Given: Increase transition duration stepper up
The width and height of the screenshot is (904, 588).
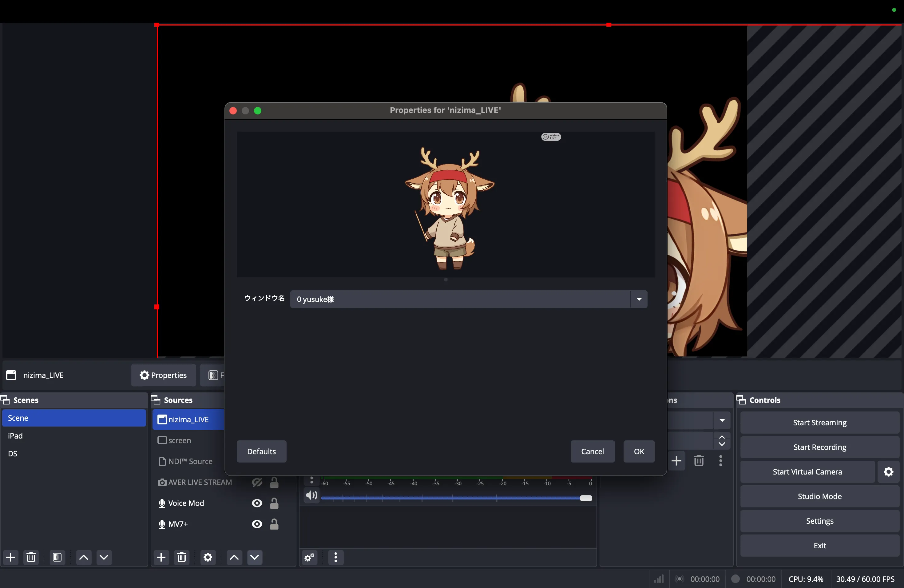Looking at the screenshot, I should click(722, 437).
